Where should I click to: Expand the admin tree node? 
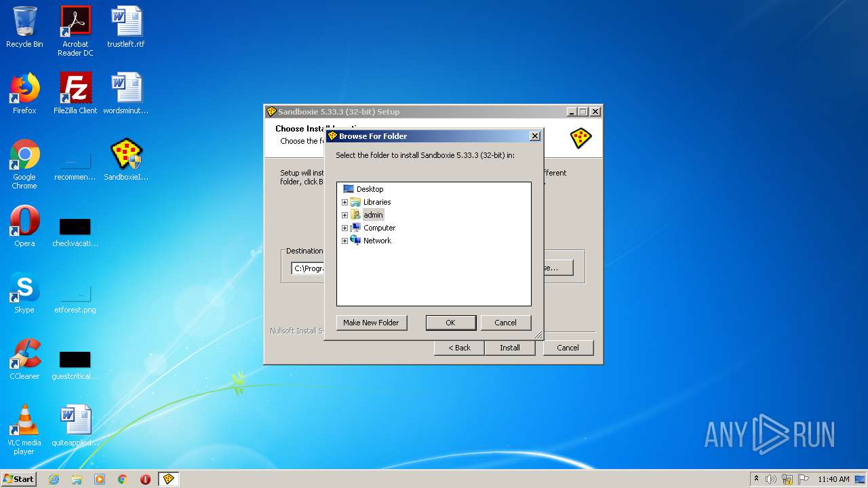[x=344, y=215]
